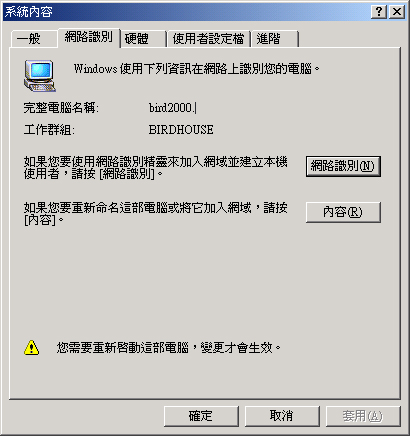
Task: Click the 系統內容 title bar text
Action: pyautogui.click(x=29, y=12)
